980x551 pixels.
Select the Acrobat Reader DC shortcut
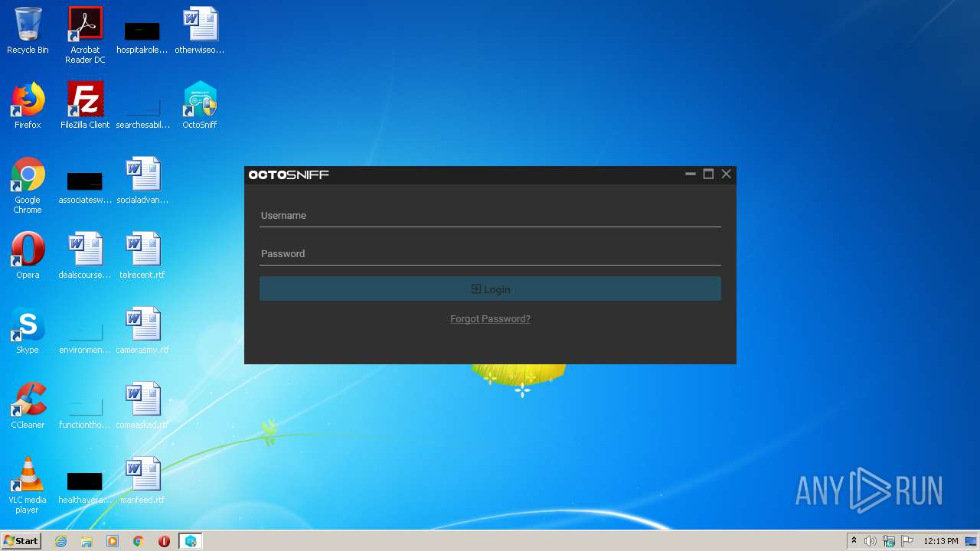[85, 35]
